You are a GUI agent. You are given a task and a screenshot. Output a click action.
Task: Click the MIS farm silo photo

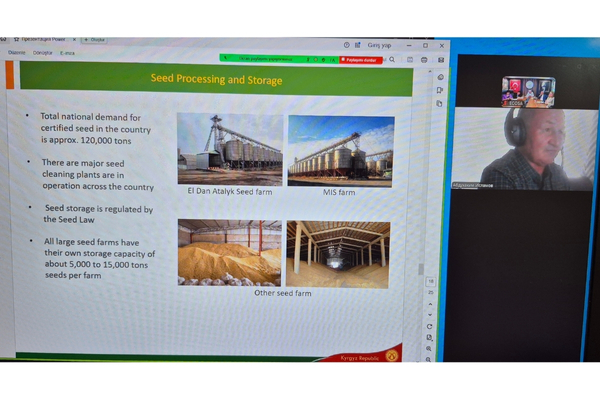tap(341, 151)
